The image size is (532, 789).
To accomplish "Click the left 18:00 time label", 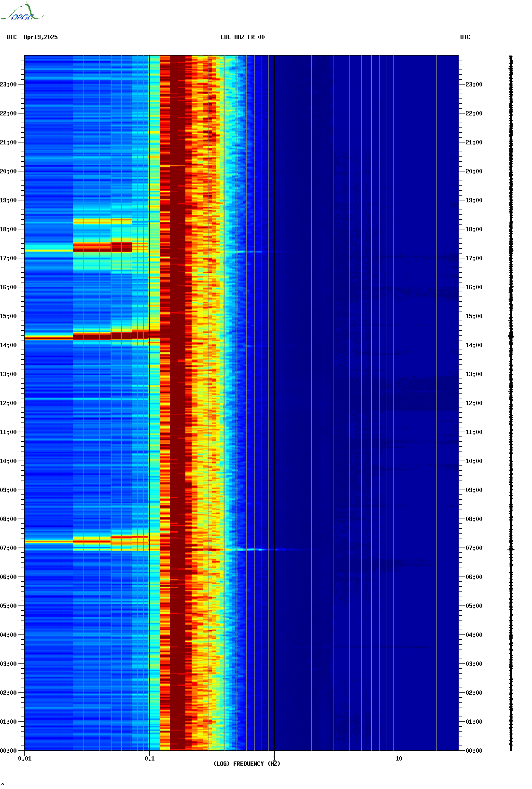I will (8, 229).
